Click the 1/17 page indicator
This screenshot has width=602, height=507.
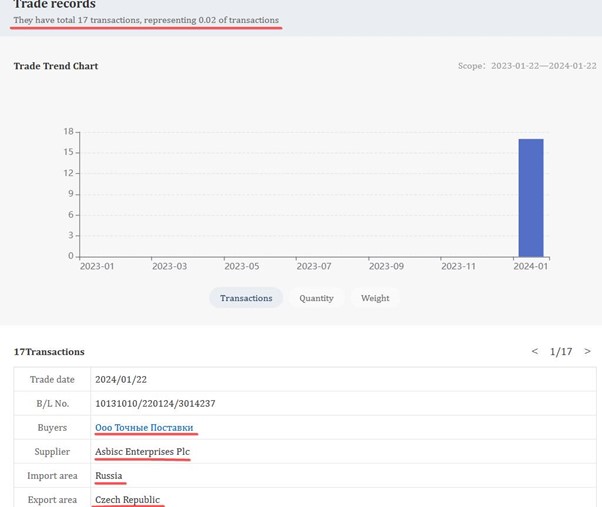561,352
